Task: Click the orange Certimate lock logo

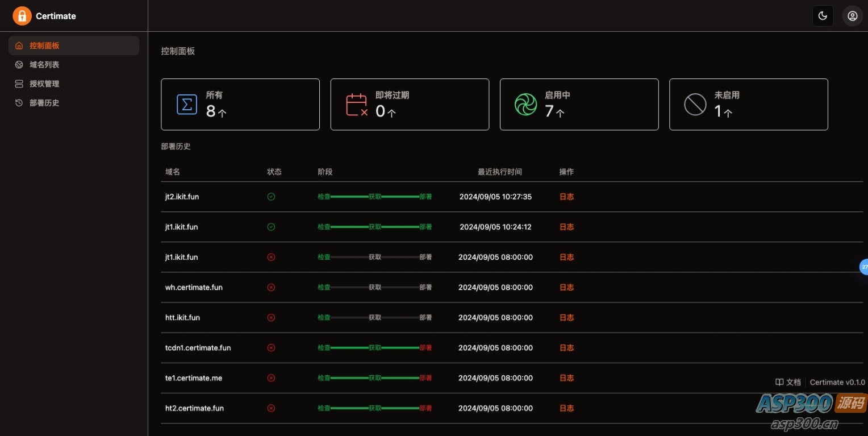Action: [x=22, y=16]
